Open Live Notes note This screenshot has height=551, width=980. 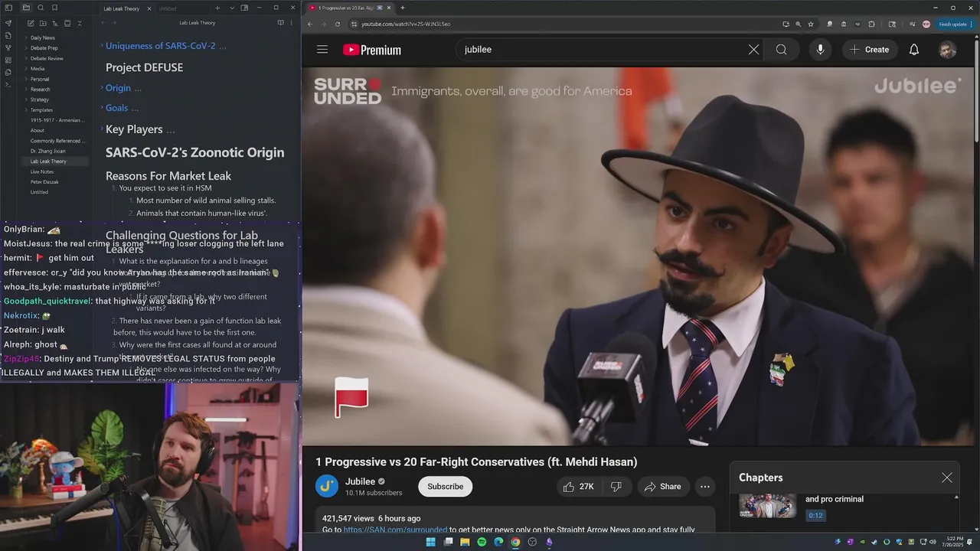pyautogui.click(x=41, y=171)
